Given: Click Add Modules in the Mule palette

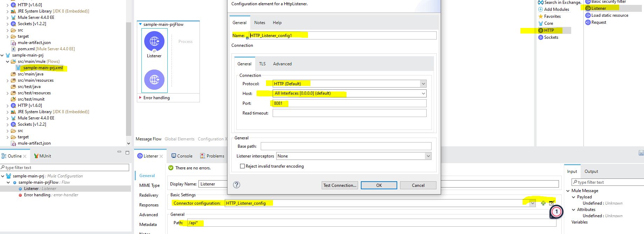Looking at the screenshot, I should pyautogui.click(x=556, y=9).
